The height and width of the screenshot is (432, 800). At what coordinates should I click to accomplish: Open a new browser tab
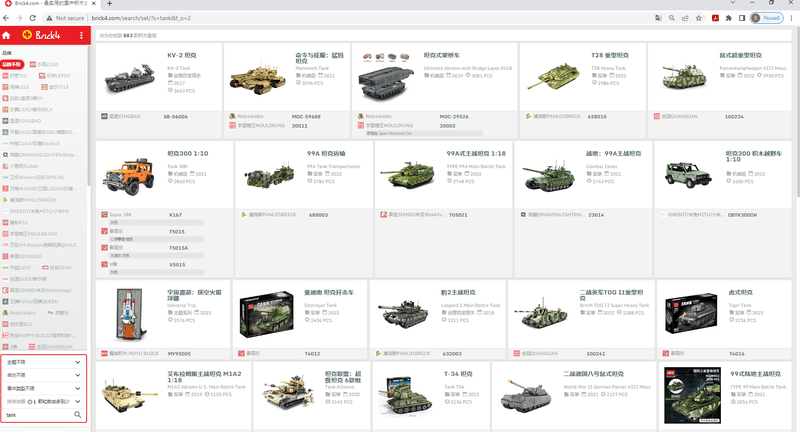tap(109, 4)
